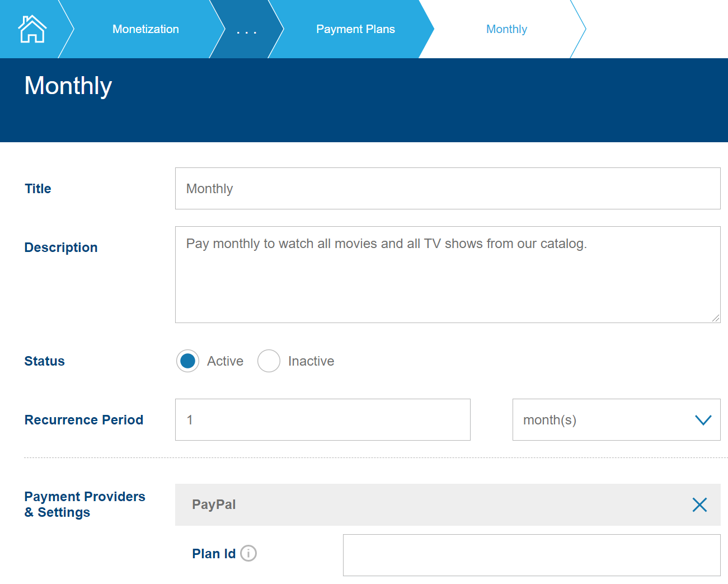Focus the empty Plan Id input
The width and height of the screenshot is (728, 584).
(x=531, y=555)
